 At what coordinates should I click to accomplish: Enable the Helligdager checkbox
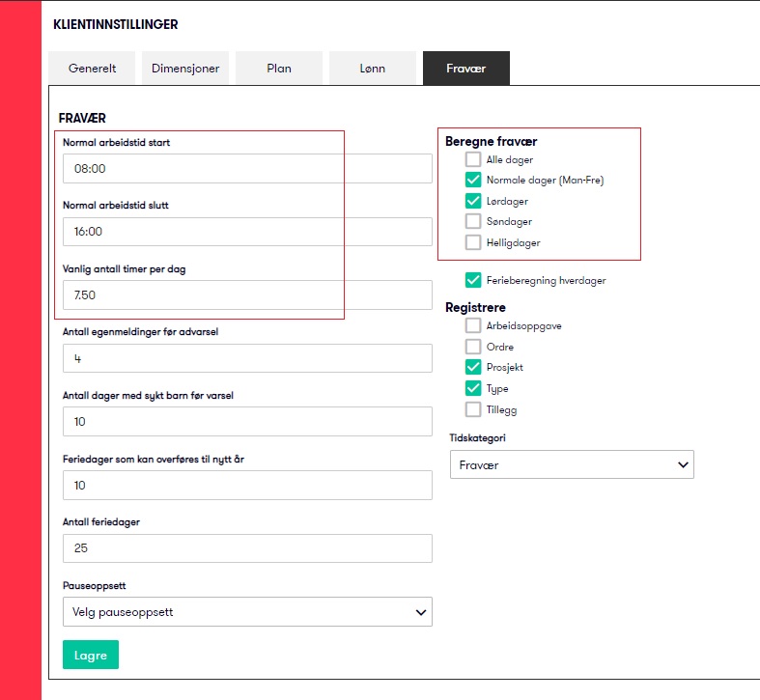pos(473,242)
